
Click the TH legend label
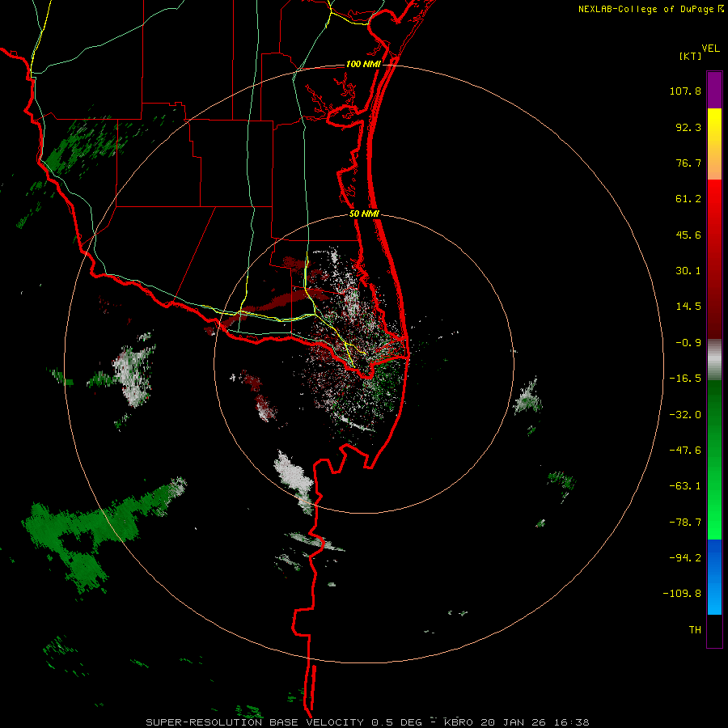(695, 630)
